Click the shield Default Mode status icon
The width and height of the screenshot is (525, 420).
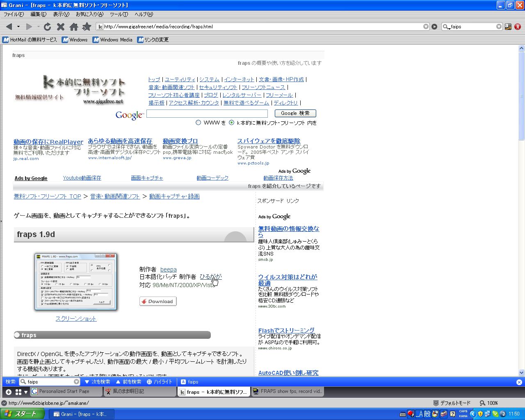[x=436, y=403]
